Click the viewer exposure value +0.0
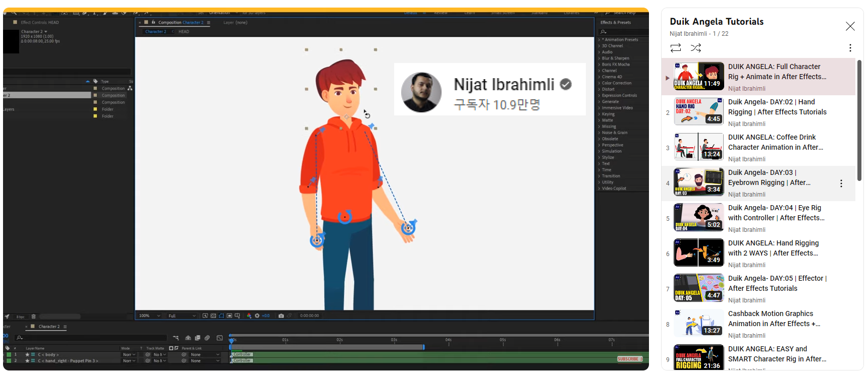 pos(266,316)
